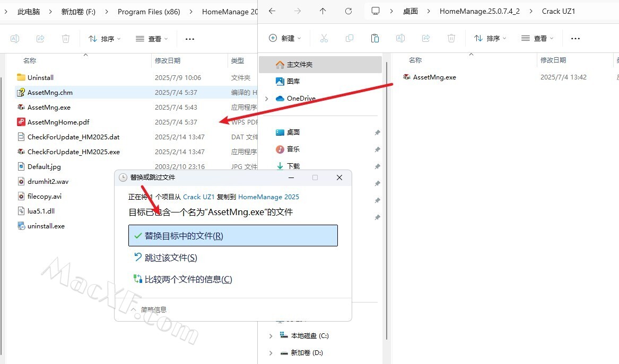Click the red AssetMngHome.pdf file icon

pos(21,122)
